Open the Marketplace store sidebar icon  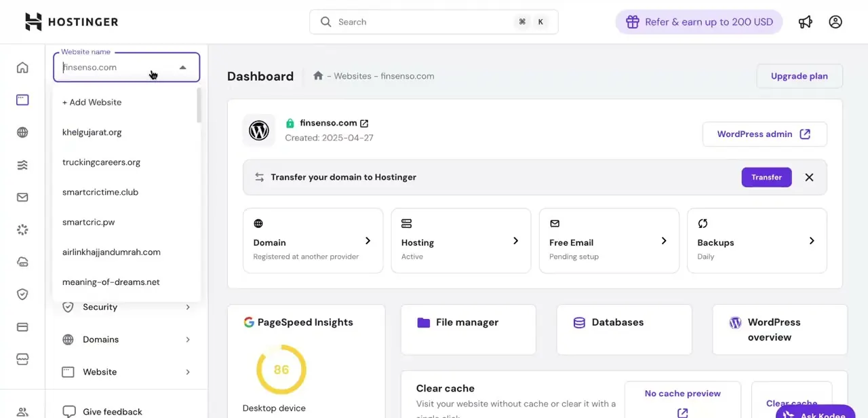click(22, 359)
